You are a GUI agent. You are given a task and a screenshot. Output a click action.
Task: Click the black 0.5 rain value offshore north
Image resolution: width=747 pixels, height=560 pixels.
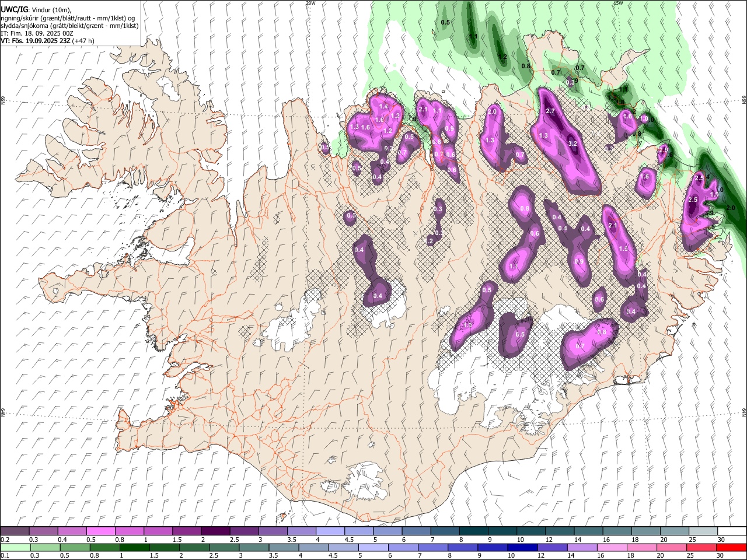click(x=445, y=22)
